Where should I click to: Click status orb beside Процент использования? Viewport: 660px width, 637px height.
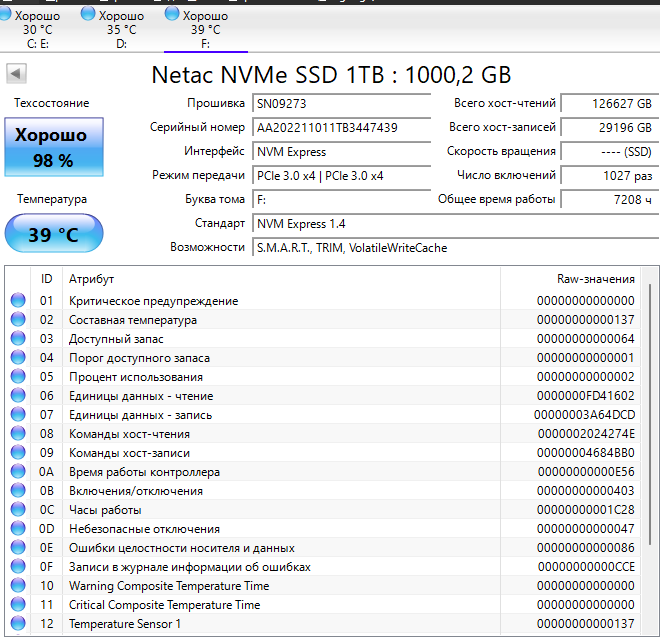click(18, 377)
